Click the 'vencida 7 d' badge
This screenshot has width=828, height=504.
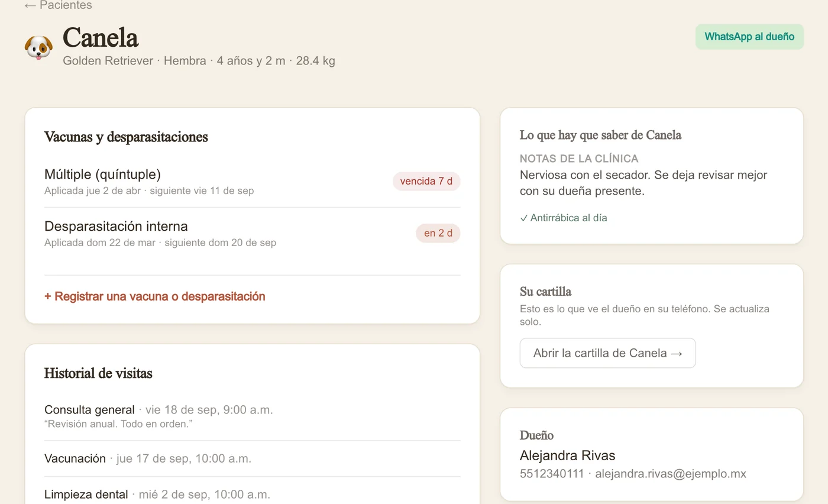click(426, 182)
